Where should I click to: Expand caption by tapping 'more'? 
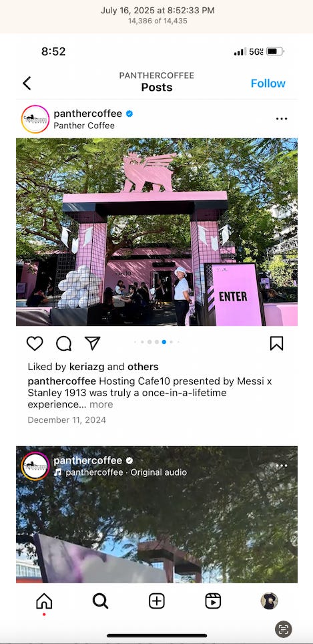pos(101,405)
